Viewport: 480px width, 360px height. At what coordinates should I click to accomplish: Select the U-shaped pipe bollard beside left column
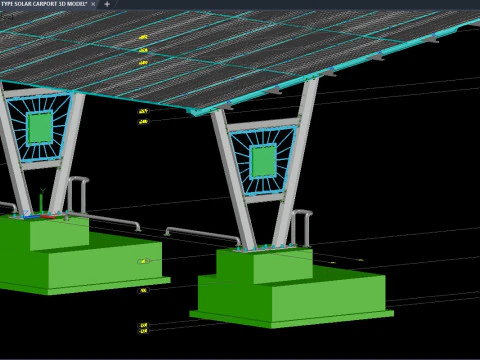pos(78,194)
